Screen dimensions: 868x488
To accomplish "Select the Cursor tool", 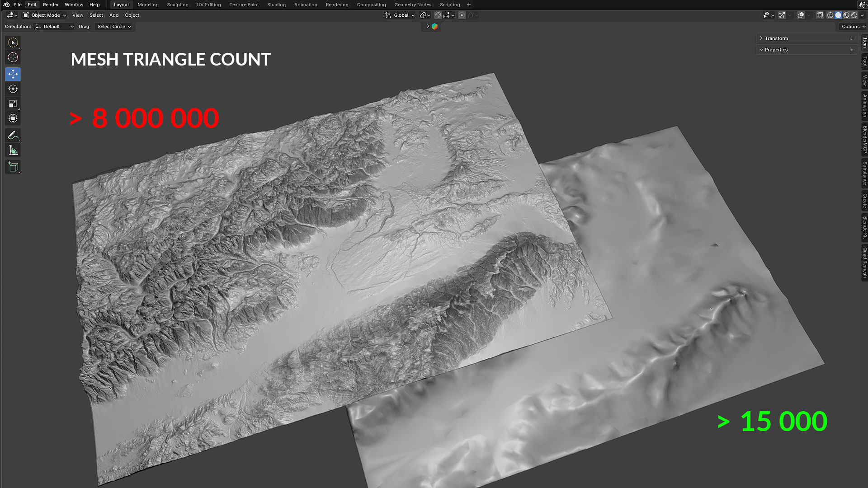I will (12, 57).
